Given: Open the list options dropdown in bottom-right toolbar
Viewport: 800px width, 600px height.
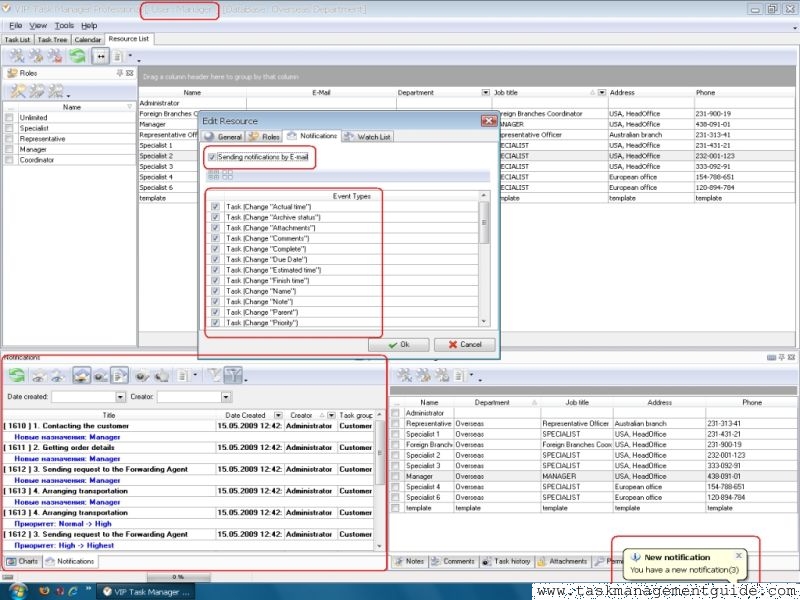Looking at the screenshot, I should 471,376.
